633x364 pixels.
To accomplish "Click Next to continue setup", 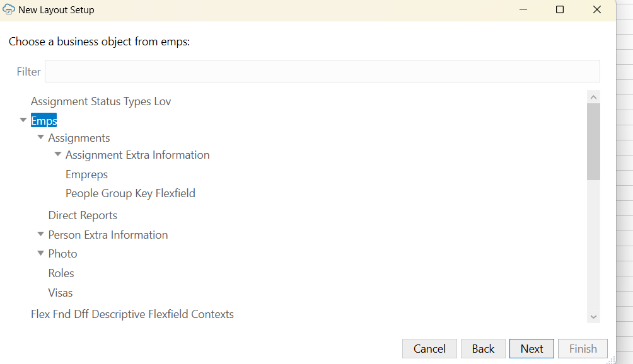I will pos(531,349).
